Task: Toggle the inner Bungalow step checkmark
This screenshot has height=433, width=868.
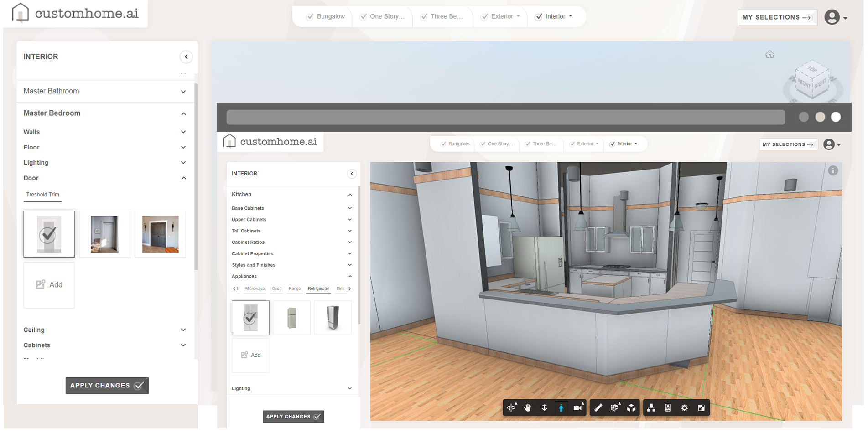Action: (443, 144)
